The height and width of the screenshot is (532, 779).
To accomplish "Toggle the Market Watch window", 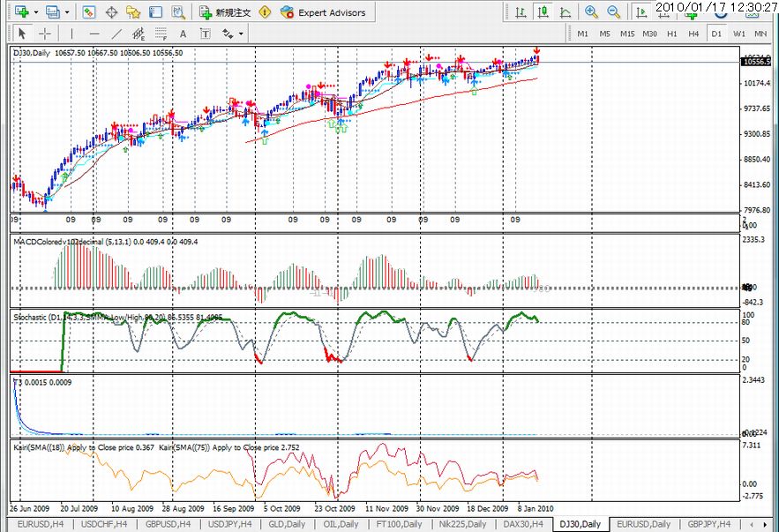I will pyautogui.click(x=89, y=12).
